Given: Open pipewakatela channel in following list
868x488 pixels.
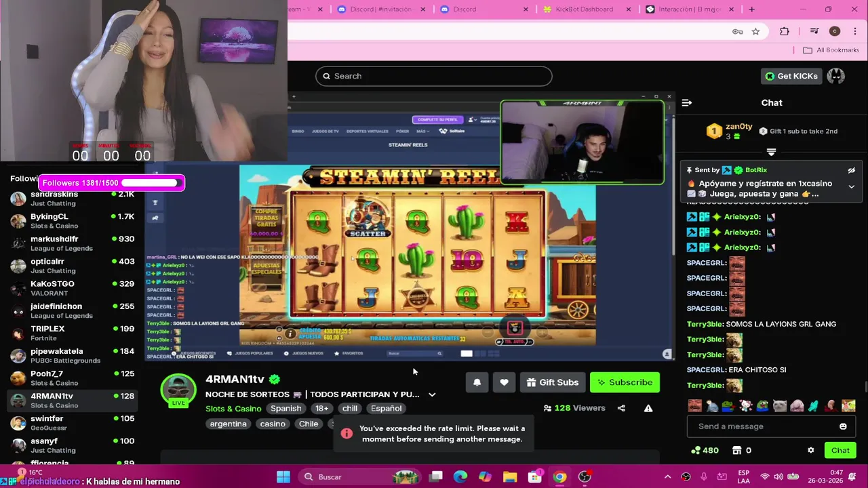Looking at the screenshot, I should tap(73, 355).
